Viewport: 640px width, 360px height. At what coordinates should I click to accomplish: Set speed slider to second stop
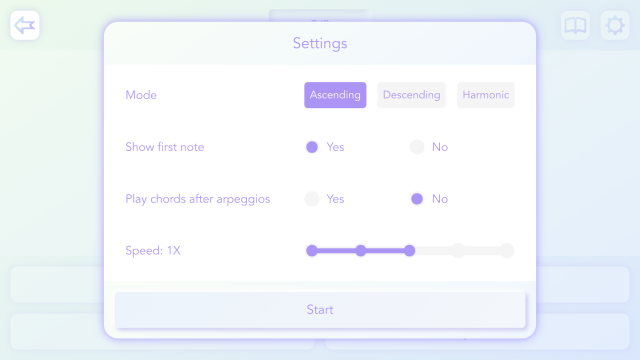(360, 251)
